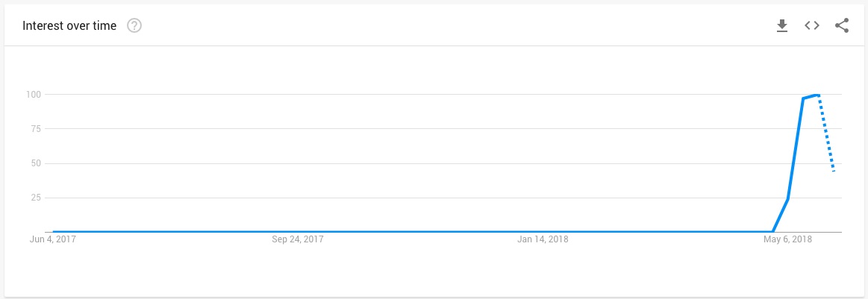Click the Jan 14, 2018 axis label

[543, 240]
